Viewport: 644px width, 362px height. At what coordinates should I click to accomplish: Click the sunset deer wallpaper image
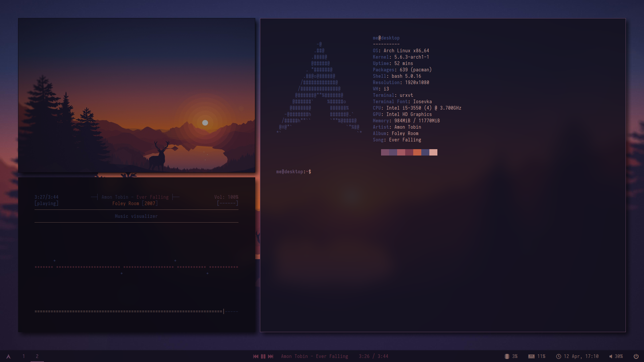(x=137, y=95)
